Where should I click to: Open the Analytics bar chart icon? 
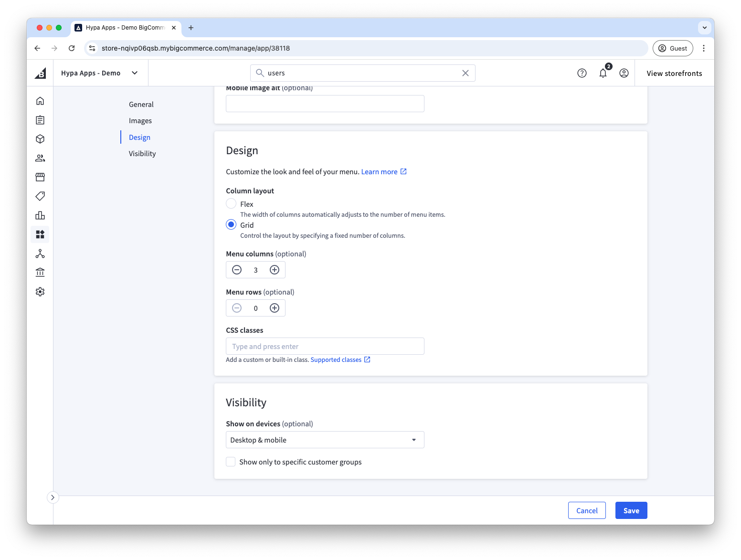[x=40, y=215]
